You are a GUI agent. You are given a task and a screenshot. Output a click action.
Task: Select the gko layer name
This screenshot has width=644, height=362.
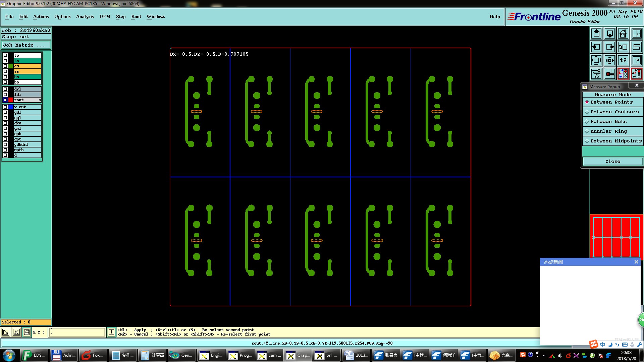pyautogui.click(x=27, y=123)
